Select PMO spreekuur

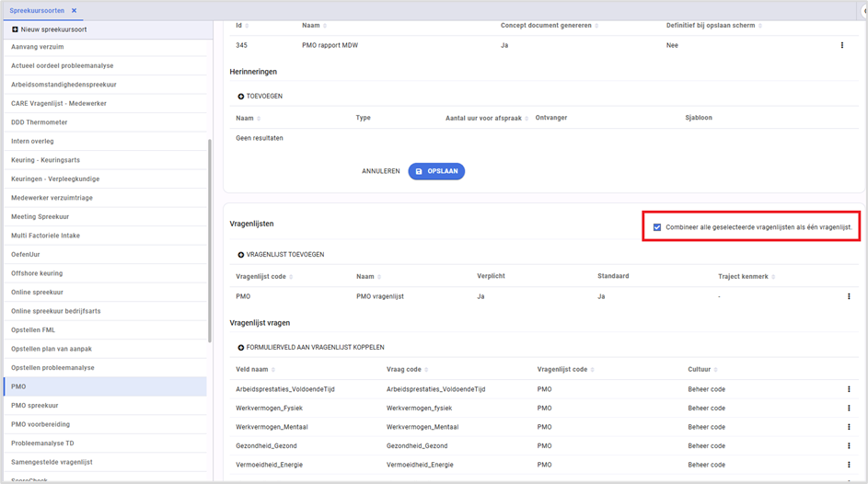[x=105, y=406]
